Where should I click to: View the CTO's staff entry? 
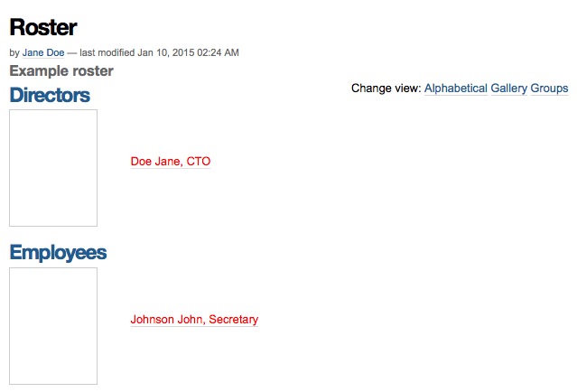tap(171, 161)
